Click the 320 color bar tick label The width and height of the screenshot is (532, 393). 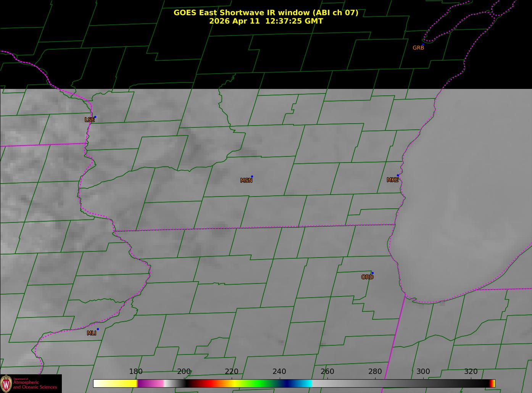click(471, 372)
